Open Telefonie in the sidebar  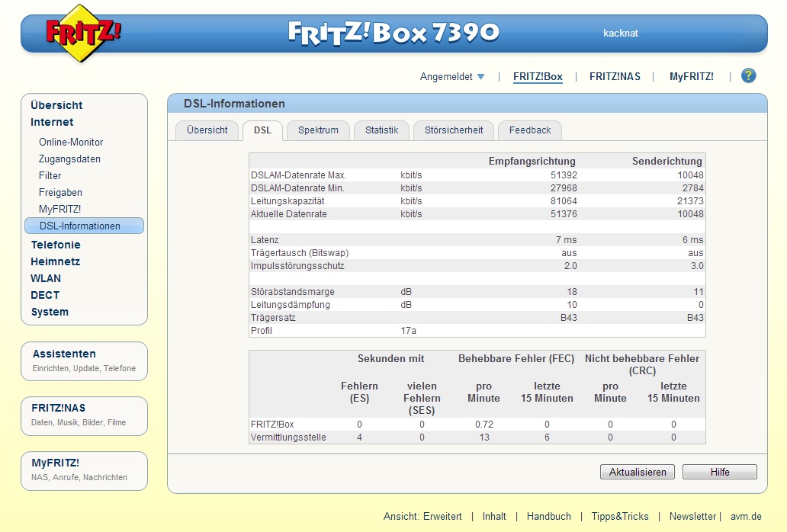pyautogui.click(x=55, y=245)
